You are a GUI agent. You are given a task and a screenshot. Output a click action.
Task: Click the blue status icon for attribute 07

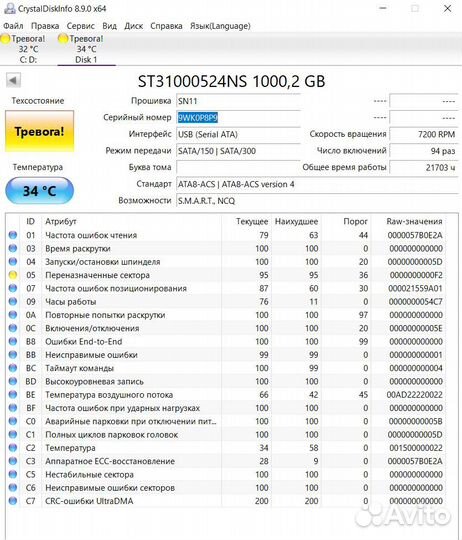coord(13,288)
